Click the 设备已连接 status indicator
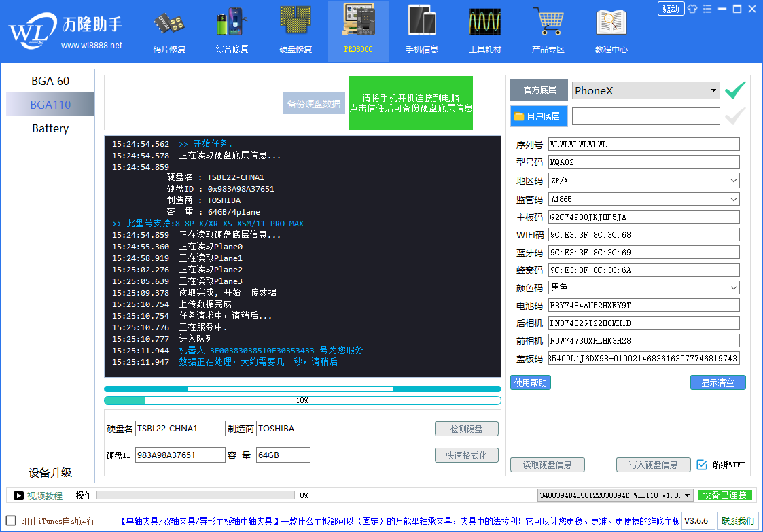The height and width of the screenshot is (532, 763). 724,495
